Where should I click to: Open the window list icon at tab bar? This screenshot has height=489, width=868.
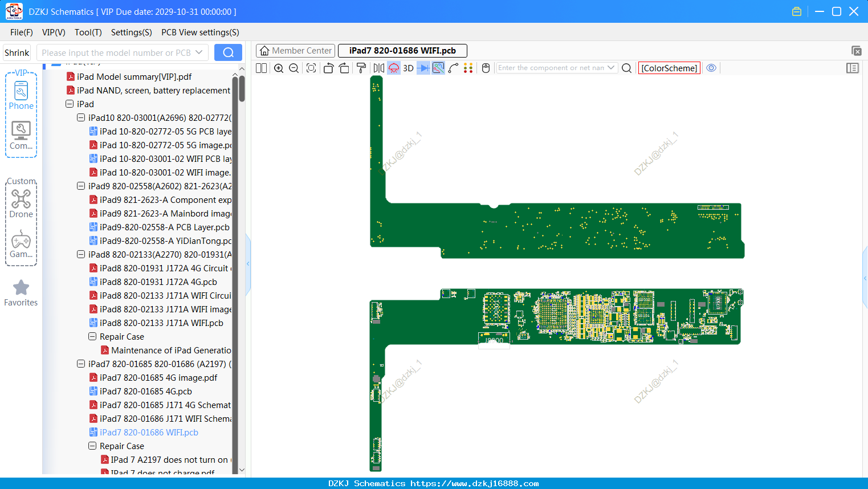[856, 51]
